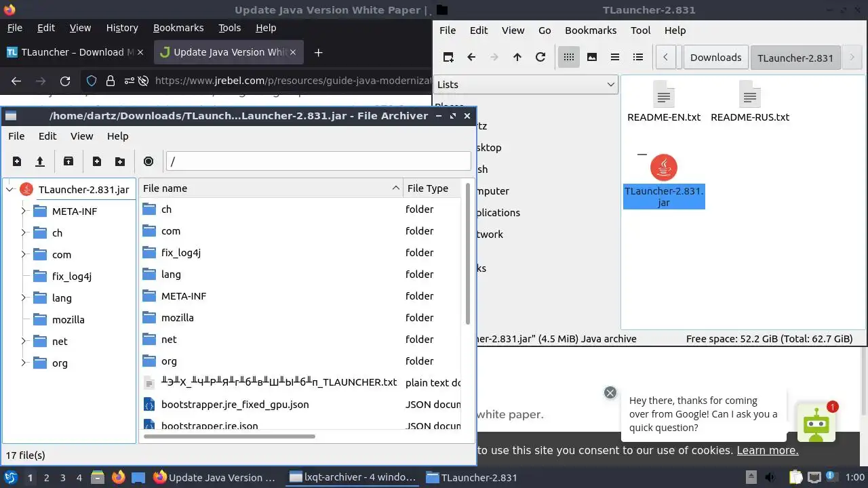Select mozilla in the archive tree

[x=68, y=320]
